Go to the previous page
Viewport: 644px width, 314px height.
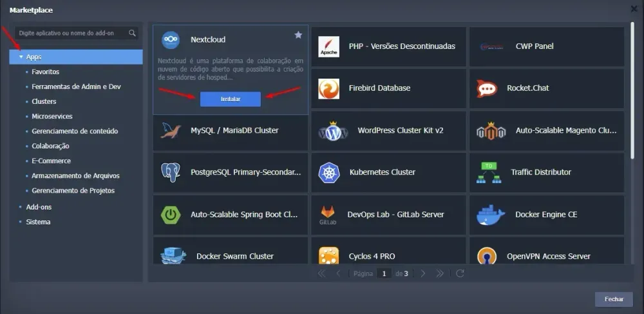click(x=338, y=273)
